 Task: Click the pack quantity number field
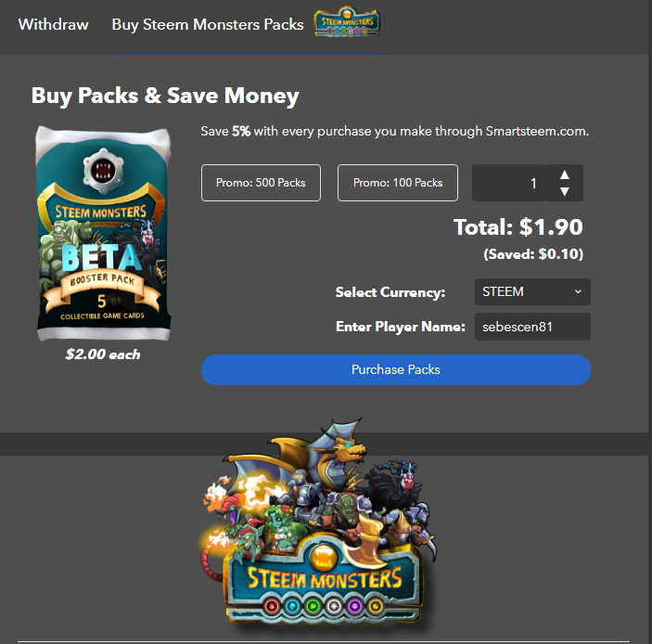pos(508,183)
